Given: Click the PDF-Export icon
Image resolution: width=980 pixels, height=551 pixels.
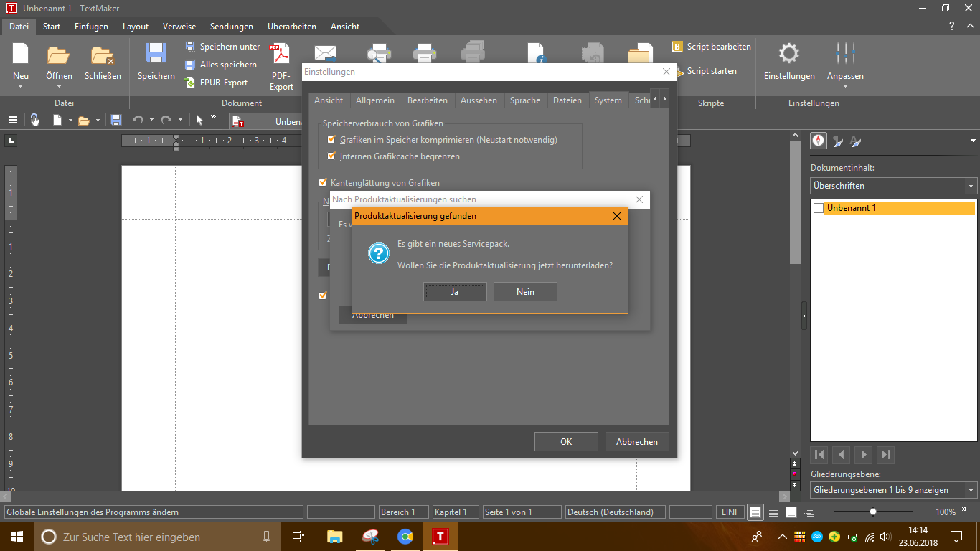Looking at the screenshot, I should click(x=280, y=55).
